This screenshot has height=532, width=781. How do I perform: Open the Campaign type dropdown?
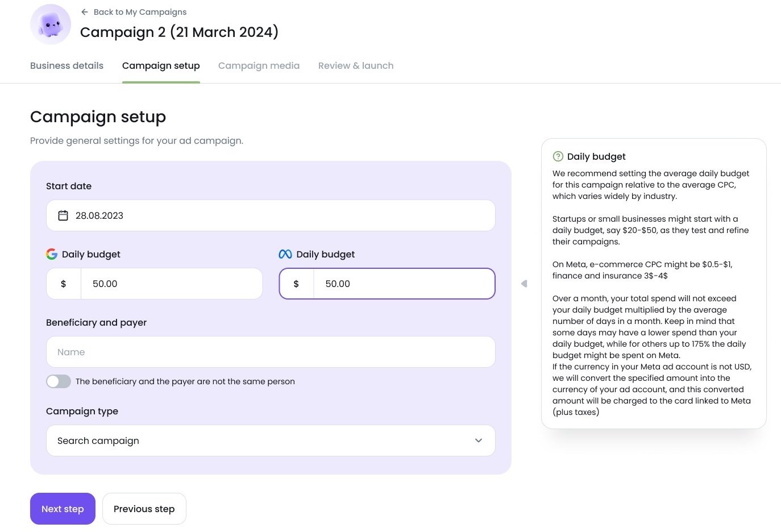(271, 440)
